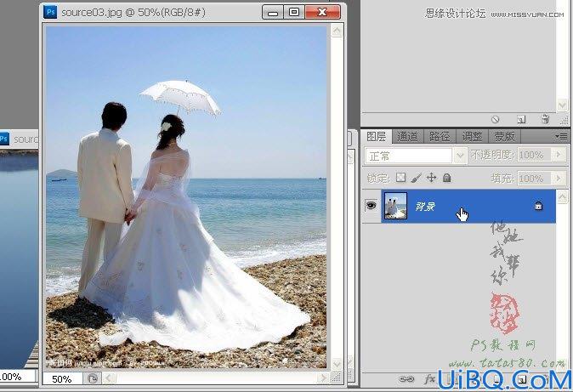573x392 pixels.
Task: Click the trash icon in upper panel
Action: coord(545,119)
